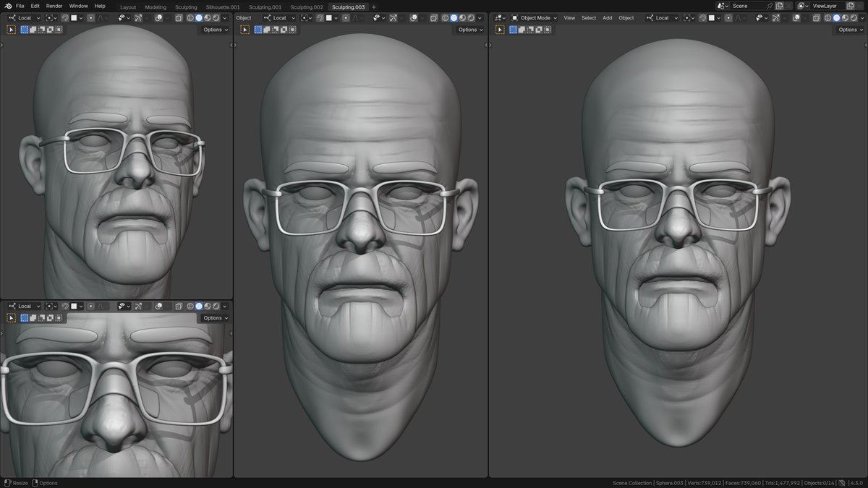
Task: Select solid shading in right viewport
Action: coord(837,18)
